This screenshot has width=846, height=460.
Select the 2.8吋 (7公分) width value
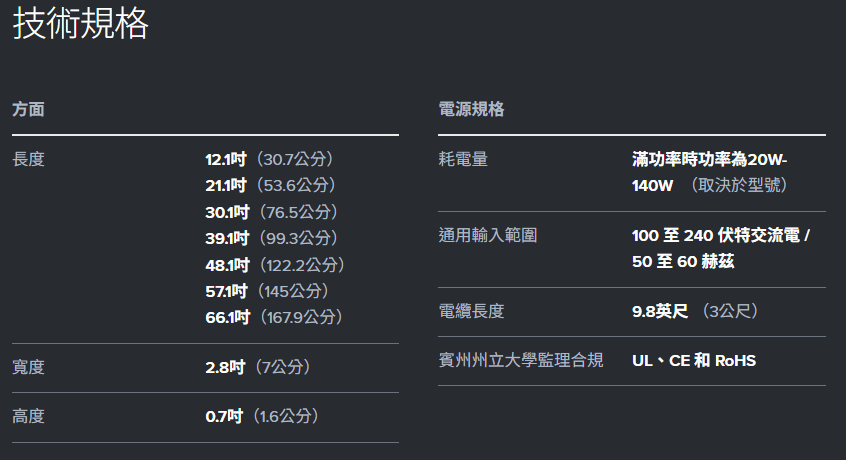(x=258, y=367)
